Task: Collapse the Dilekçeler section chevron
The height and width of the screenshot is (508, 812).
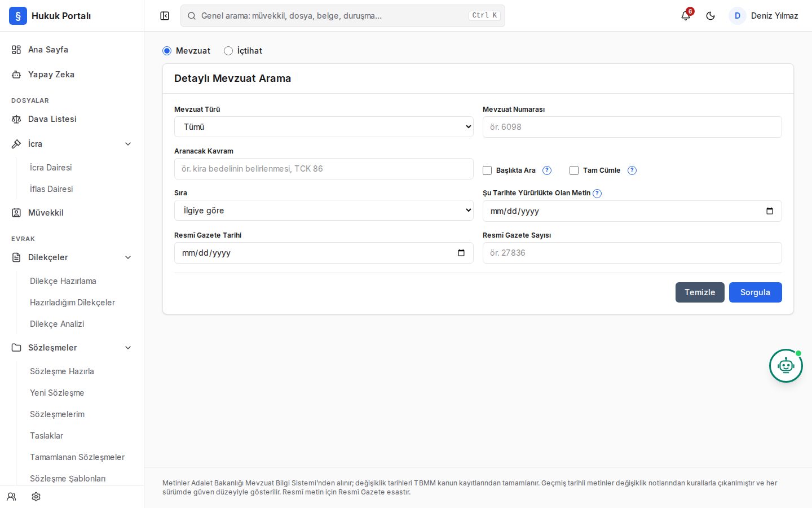Action: coord(128,257)
